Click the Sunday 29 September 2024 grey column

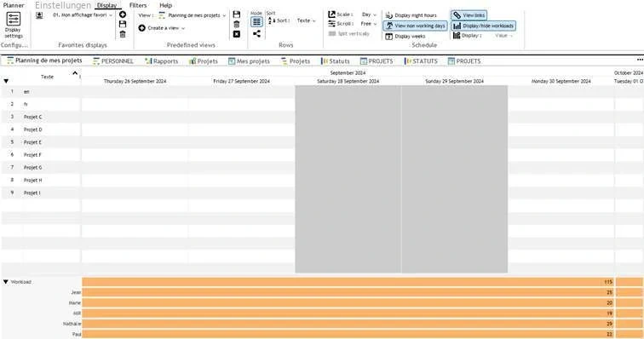coord(455,179)
